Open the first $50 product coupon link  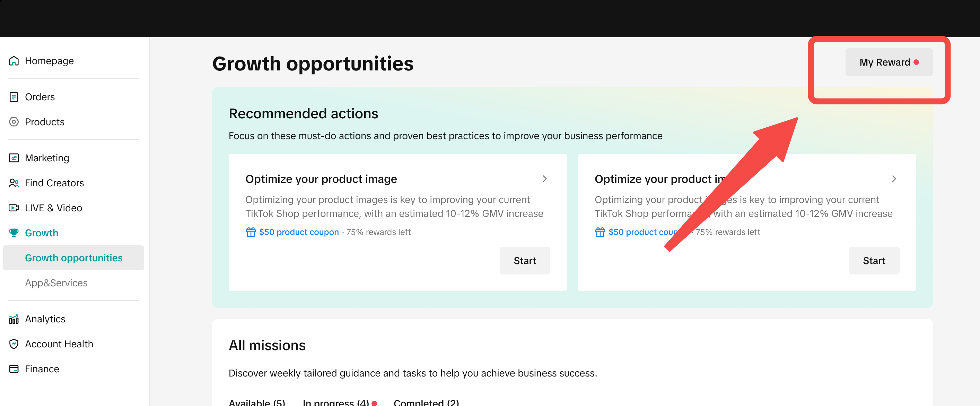tap(299, 232)
